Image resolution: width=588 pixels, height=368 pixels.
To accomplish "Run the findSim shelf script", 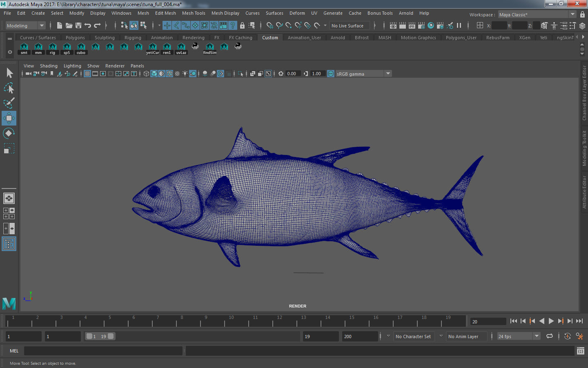I will (210, 49).
